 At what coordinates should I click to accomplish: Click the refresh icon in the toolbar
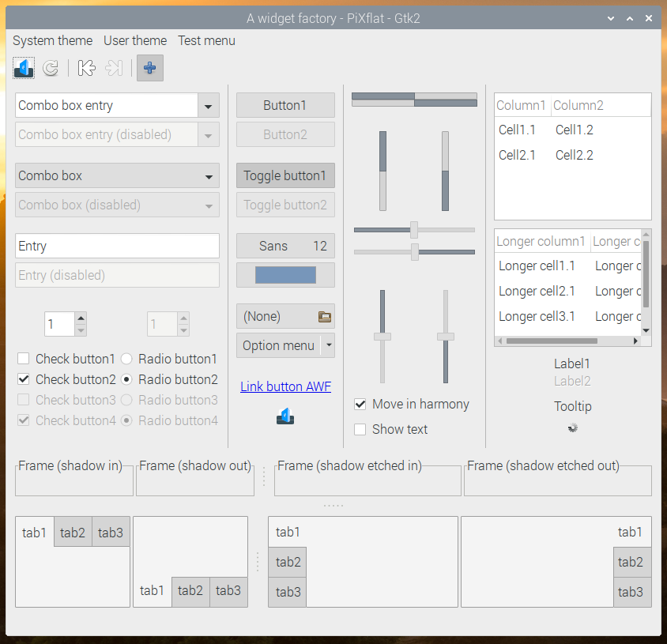click(x=50, y=68)
